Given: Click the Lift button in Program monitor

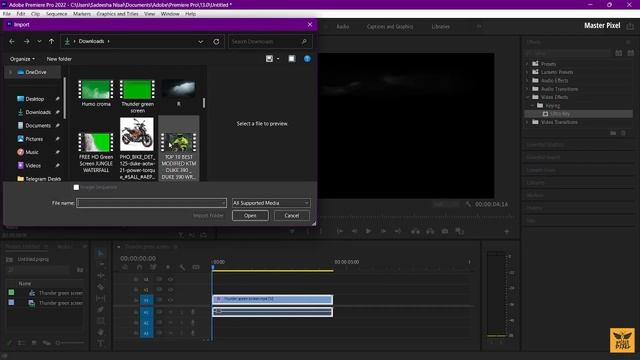Looking at the screenshot, I should point(416,231).
